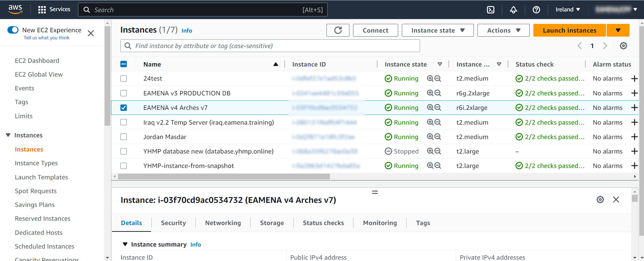This screenshot has width=644, height=261.
Task: Zoom in filter for 24test instance state
Action: click(430, 78)
